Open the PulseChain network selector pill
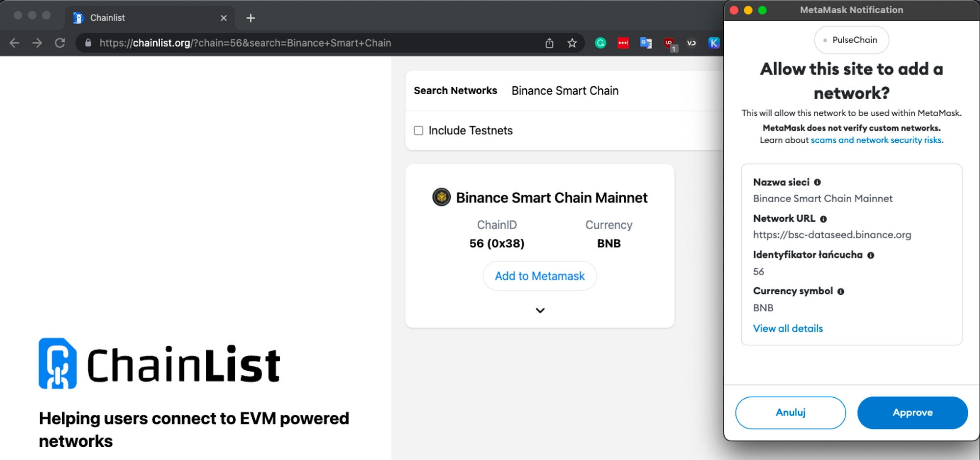The width and height of the screenshot is (980, 460). (x=851, y=40)
